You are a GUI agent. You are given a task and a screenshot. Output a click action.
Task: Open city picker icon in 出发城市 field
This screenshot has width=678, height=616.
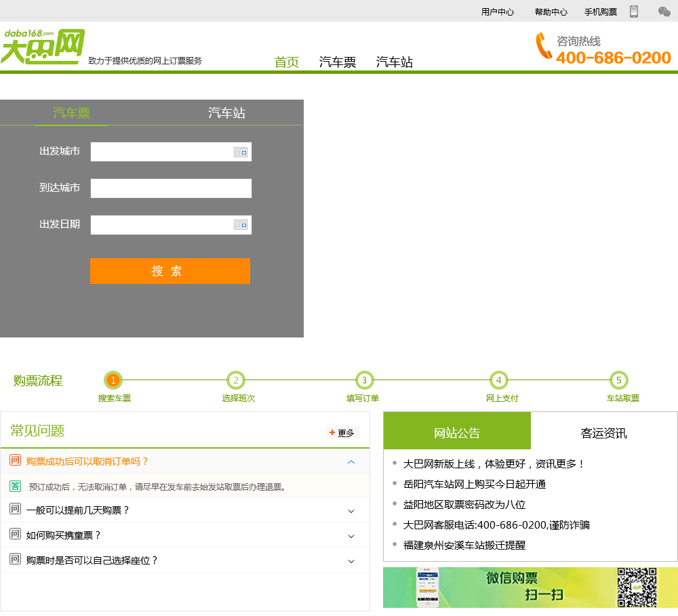click(x=241, y=152)
